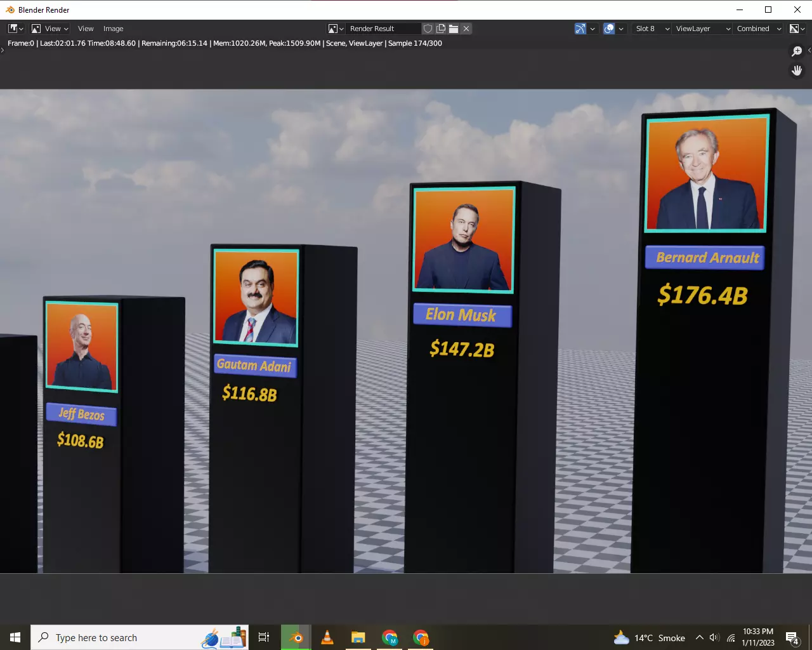Click the taskbar 'Type here to search' box
This screenshot has height=650, width=812.
[x=140, y=637]
